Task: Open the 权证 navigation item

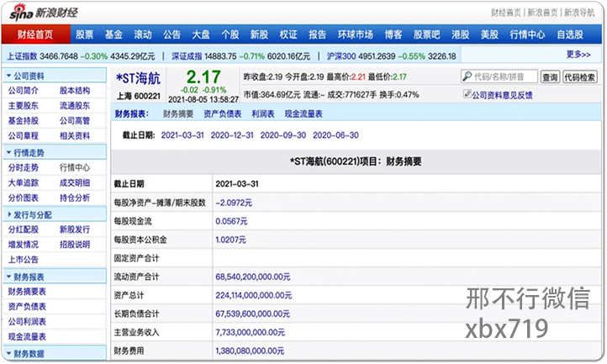Action: click(288, 34)
